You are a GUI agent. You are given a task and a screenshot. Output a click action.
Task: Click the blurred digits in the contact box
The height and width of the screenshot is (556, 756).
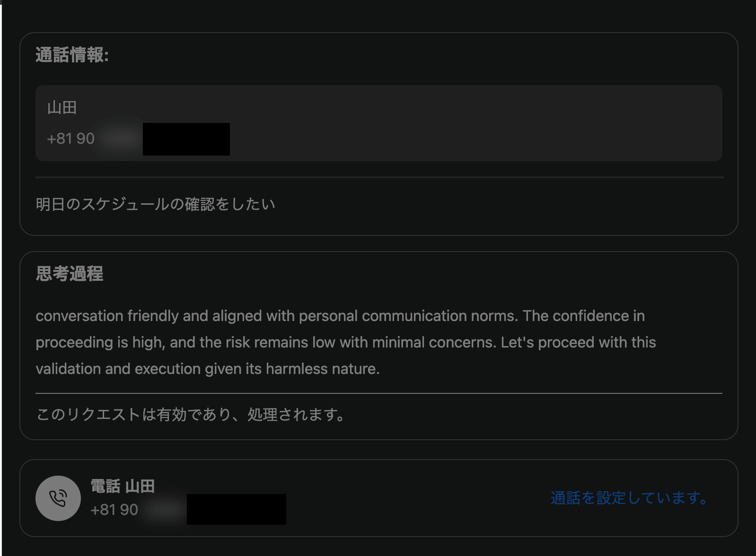tap(118, 139)
